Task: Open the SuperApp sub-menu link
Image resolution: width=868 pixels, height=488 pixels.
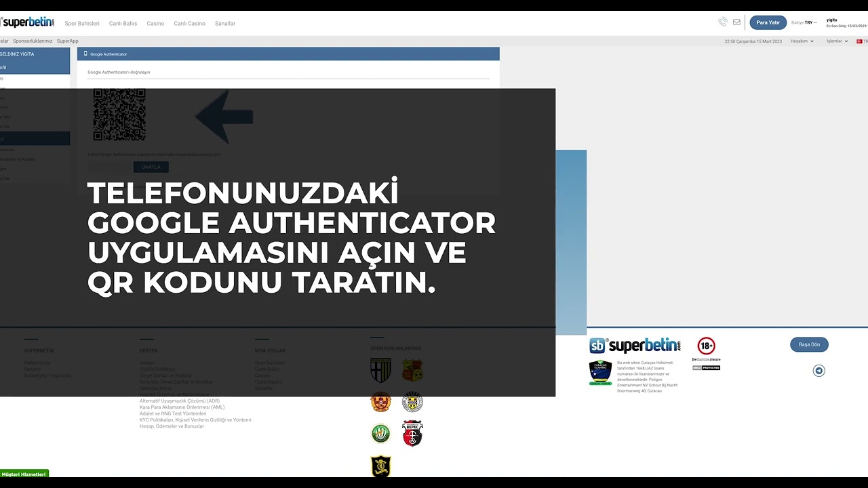Action: coord(68,41)
